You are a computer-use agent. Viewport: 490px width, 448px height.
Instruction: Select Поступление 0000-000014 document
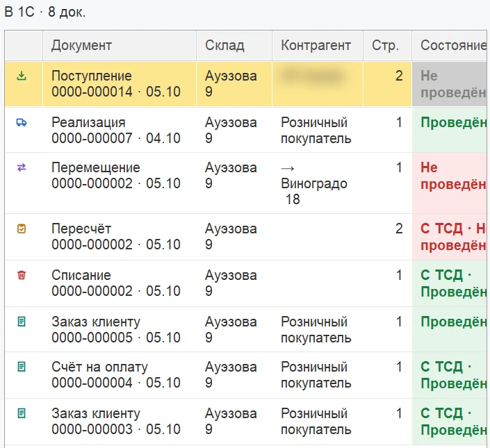coord(116,83)
